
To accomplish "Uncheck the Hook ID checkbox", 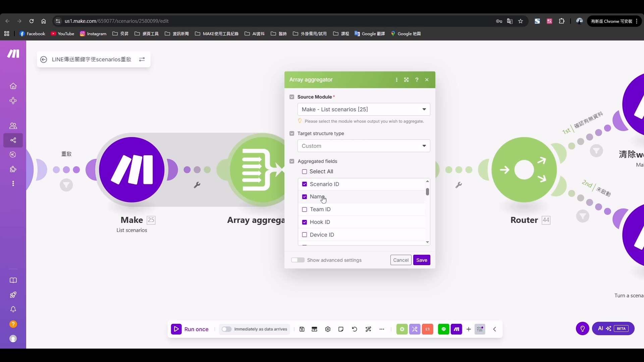I will 305,222.
